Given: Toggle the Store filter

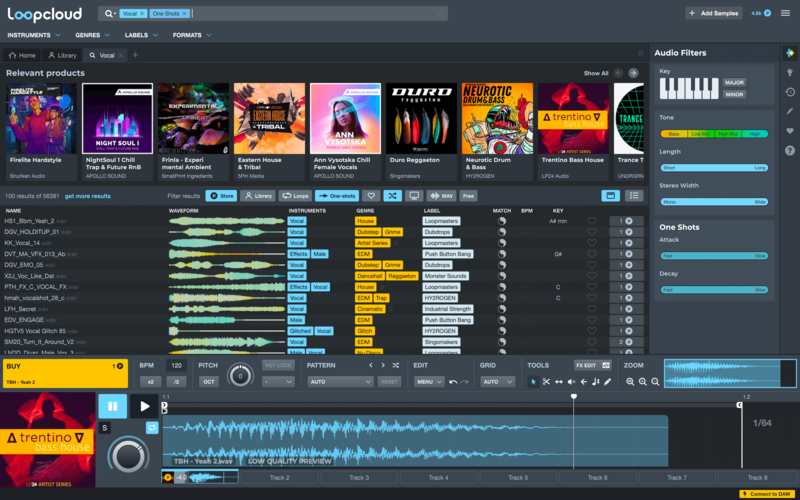Looking at the screenshot, I should pyautogui.click(x=221, y=196).
